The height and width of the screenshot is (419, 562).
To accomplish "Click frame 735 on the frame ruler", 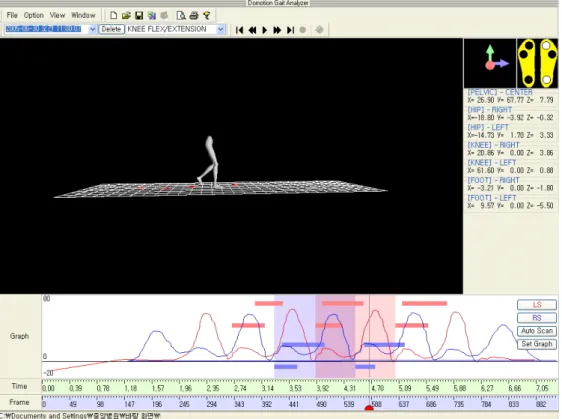I will (458, 404).
